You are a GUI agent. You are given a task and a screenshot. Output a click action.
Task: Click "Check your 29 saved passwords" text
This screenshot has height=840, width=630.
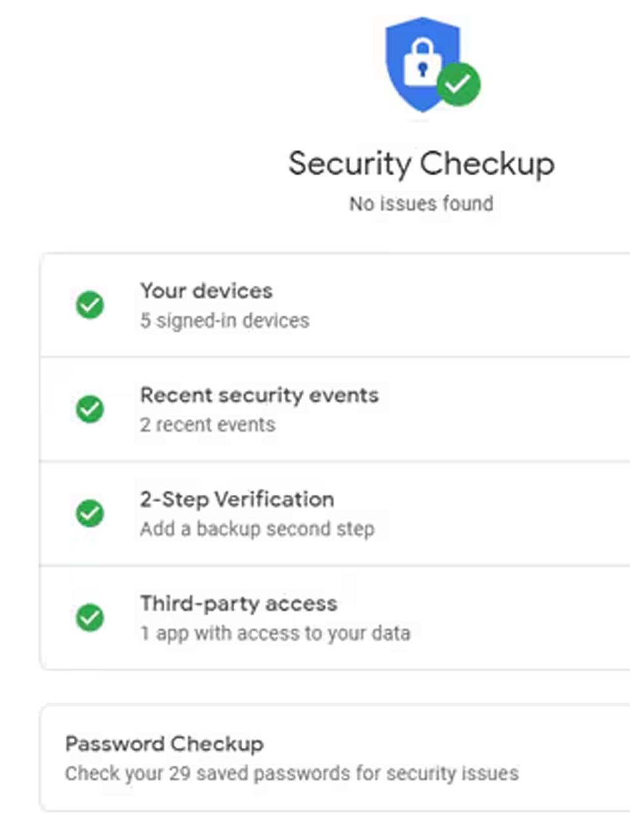click(292, 773)
